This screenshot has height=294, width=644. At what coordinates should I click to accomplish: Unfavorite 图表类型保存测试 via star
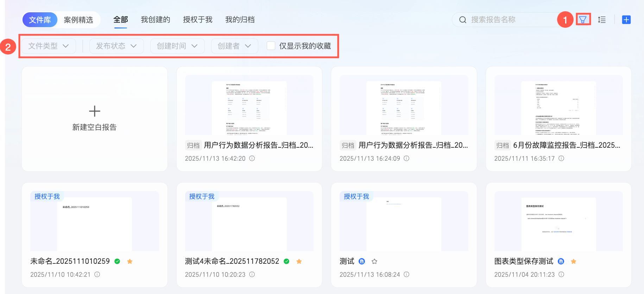click(574, 261)
